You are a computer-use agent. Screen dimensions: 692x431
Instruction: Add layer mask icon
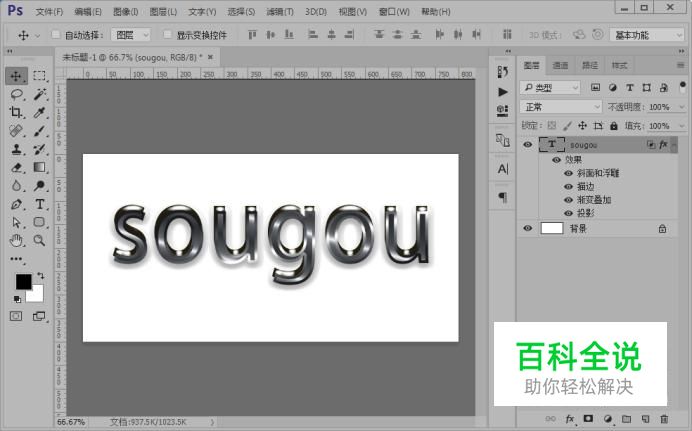coord(588,418)
